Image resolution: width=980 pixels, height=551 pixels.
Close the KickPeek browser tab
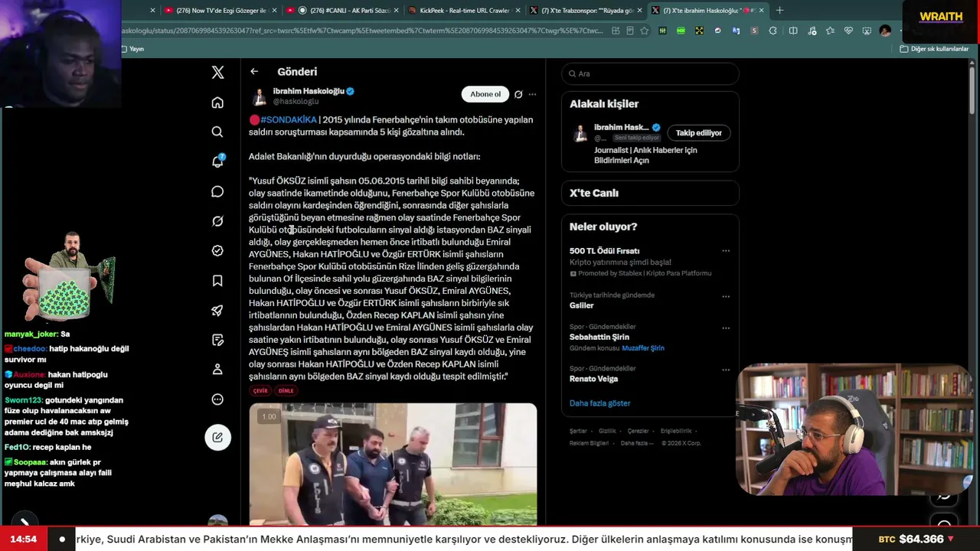pos(518,11)
